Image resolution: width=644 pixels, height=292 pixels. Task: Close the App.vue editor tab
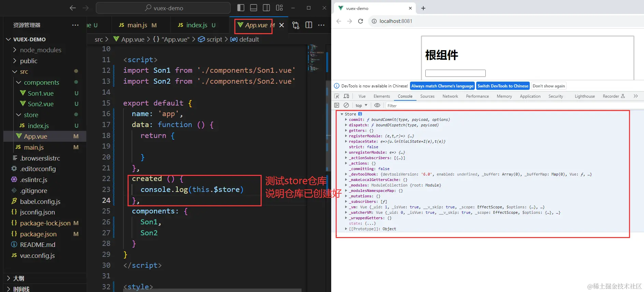click(281, 25)
